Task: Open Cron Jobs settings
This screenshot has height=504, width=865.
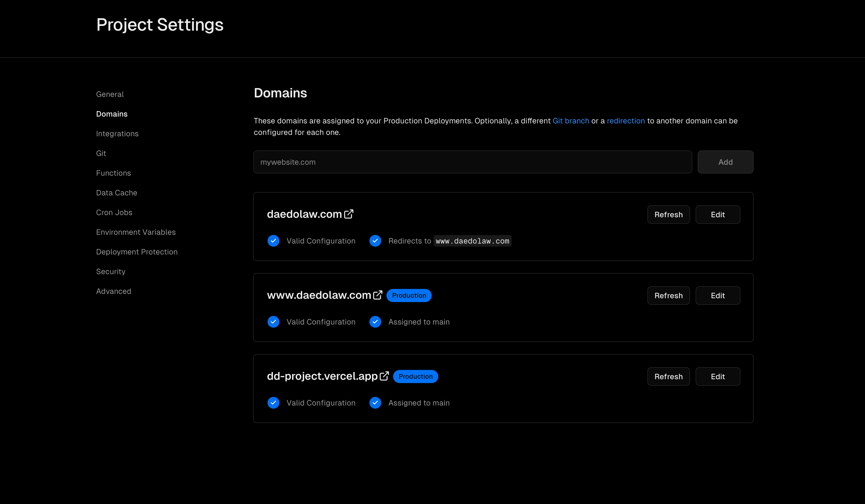Action: [x=114, y=213]
